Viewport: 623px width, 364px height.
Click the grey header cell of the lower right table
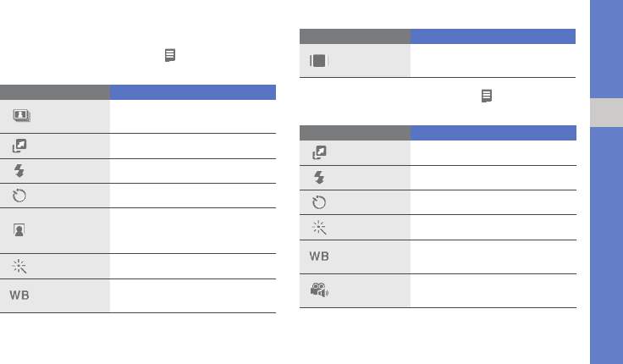tap(356, 133)
